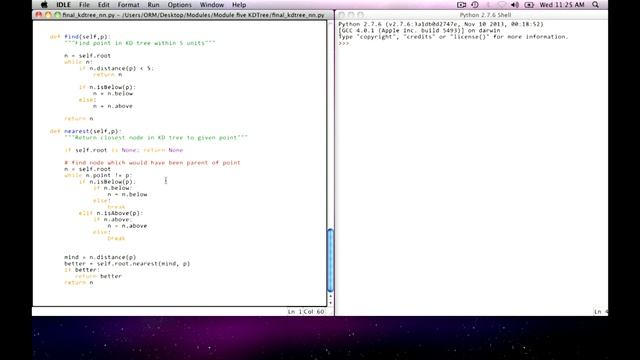Click the editor scroll down arrow
Image resolution: width=640 pixels, height=360 pixels.
[330, 302]
